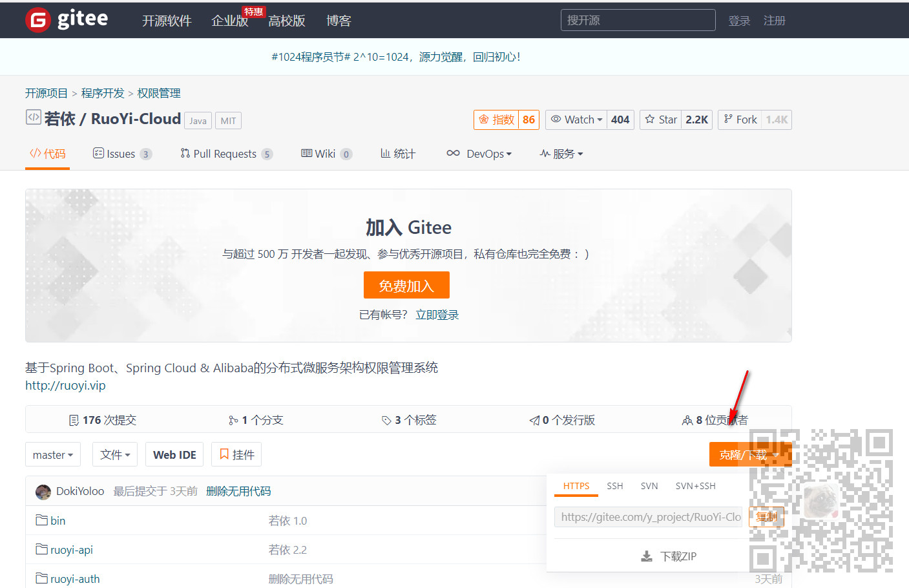Expand the 文件 dropdown
This screenshot has width=909, height=588.
[x=116, y=454]
